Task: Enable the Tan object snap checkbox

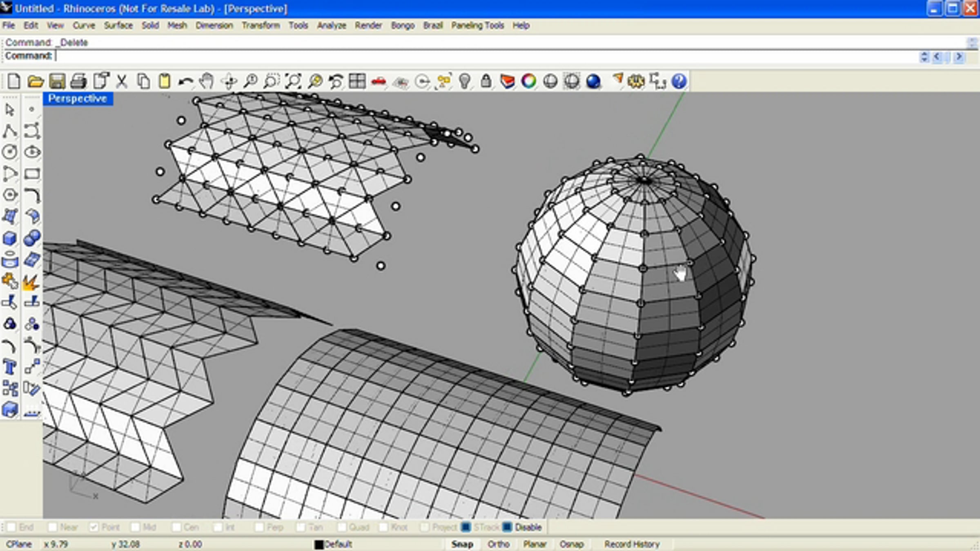Action: pyautogui.click(x=301, y=527)
